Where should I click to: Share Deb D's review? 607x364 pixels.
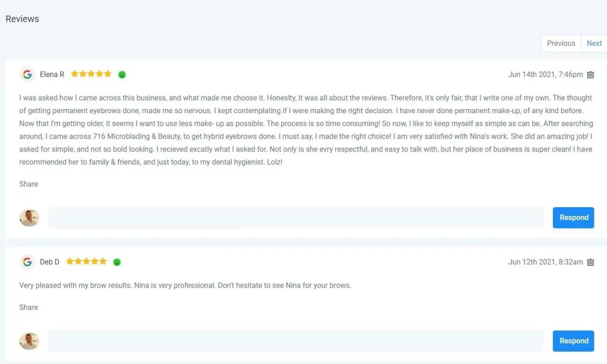28,307
